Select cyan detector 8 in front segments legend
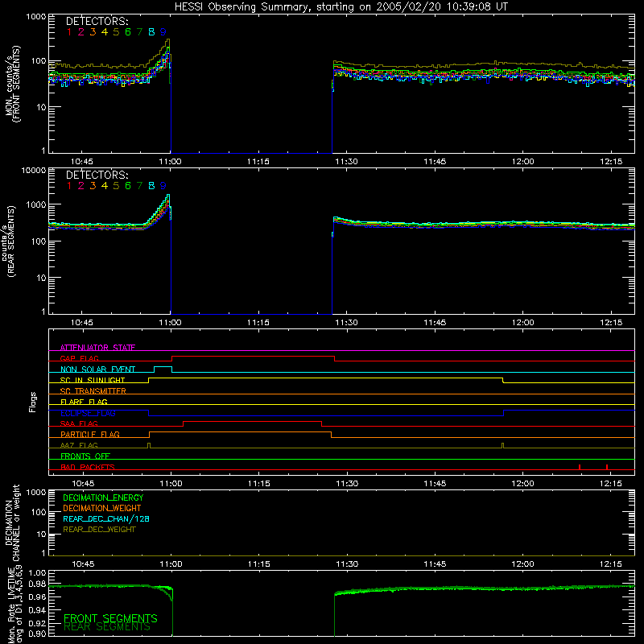The image size is (644, 644). click(151, 32)
